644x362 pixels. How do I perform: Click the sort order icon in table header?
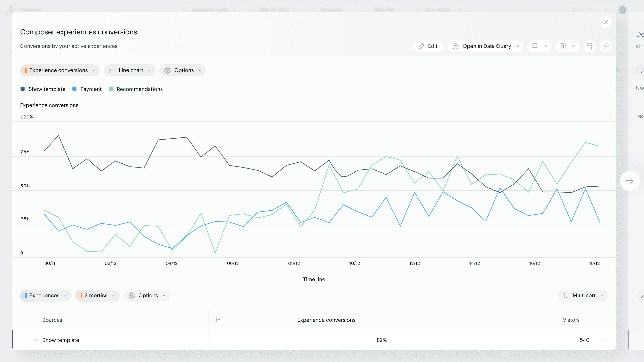click(218, 320)
